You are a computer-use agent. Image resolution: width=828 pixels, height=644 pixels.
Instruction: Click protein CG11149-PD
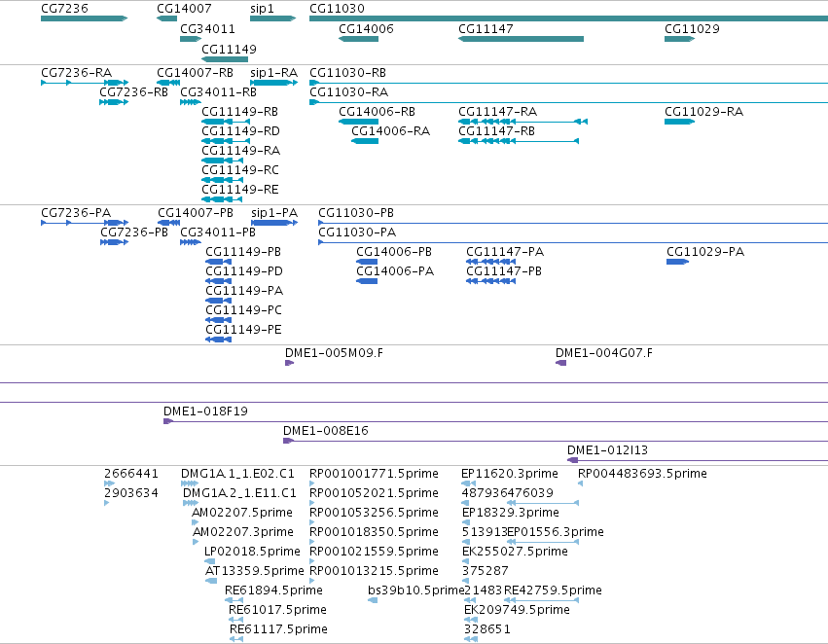pyautogui.click(x=218, y=281)
